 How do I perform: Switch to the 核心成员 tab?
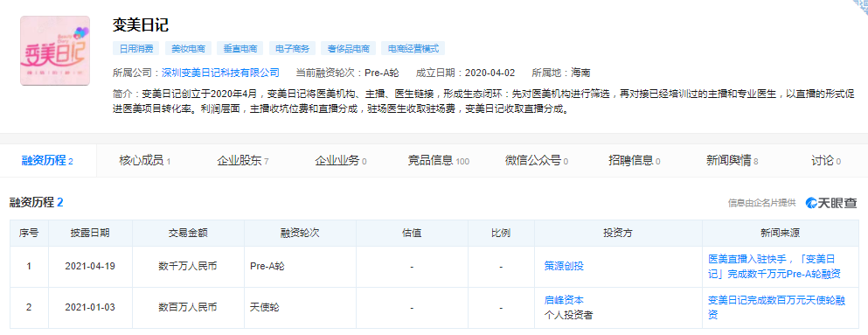point(144,161)
